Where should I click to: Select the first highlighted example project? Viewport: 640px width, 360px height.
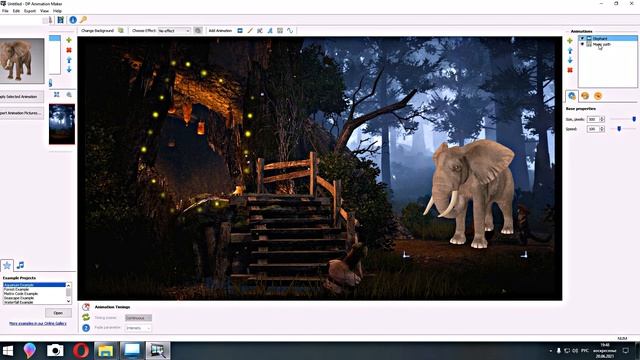(x=34, y=284)
